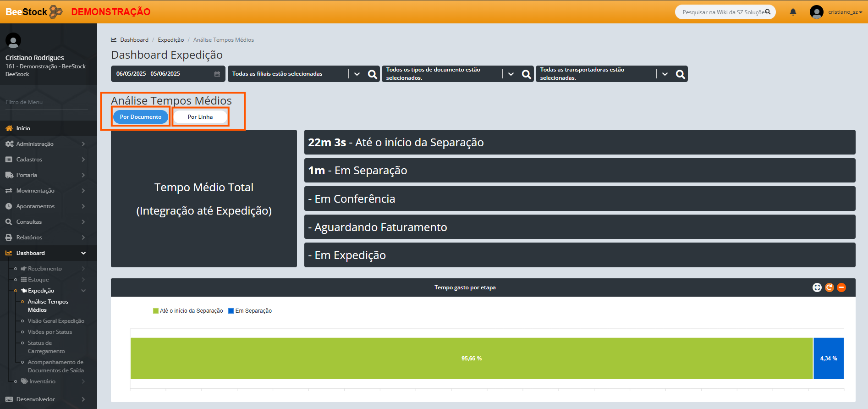Switch to the Por Linha view
This screenshot has width=868, height=409.
click(200, 117)
